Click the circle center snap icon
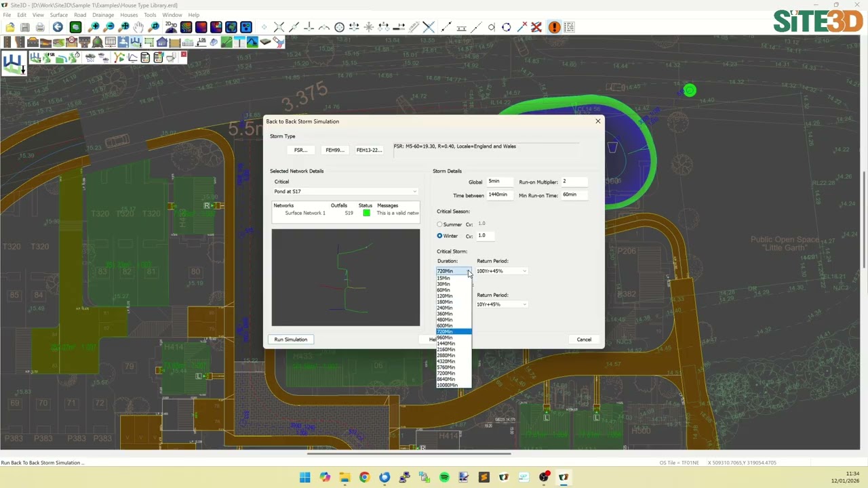The image size is (868, 488). coord(340,27)
